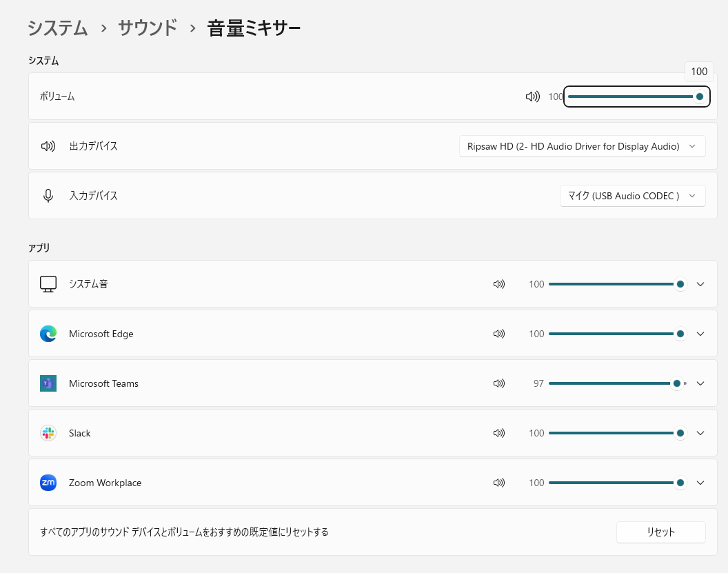Click the Zoom Workplace app icon
728x573 pixels.
point(48,483)
